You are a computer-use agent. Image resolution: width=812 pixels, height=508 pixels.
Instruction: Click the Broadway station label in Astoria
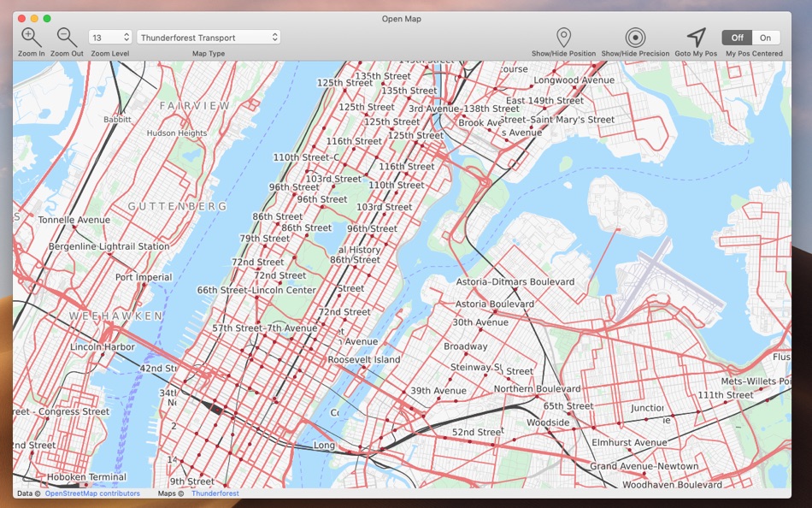(466, 346)
